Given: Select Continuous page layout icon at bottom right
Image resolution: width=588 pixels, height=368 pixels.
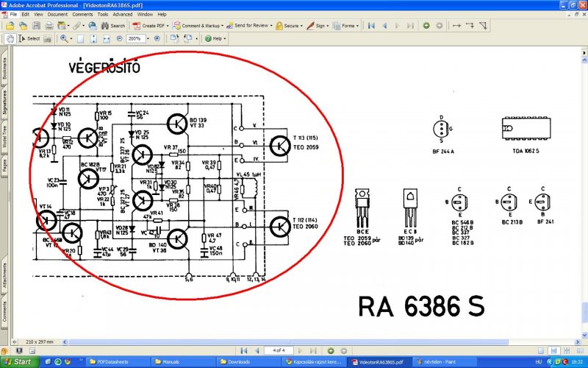Looking at the screenshot, I should click(553, 351).
